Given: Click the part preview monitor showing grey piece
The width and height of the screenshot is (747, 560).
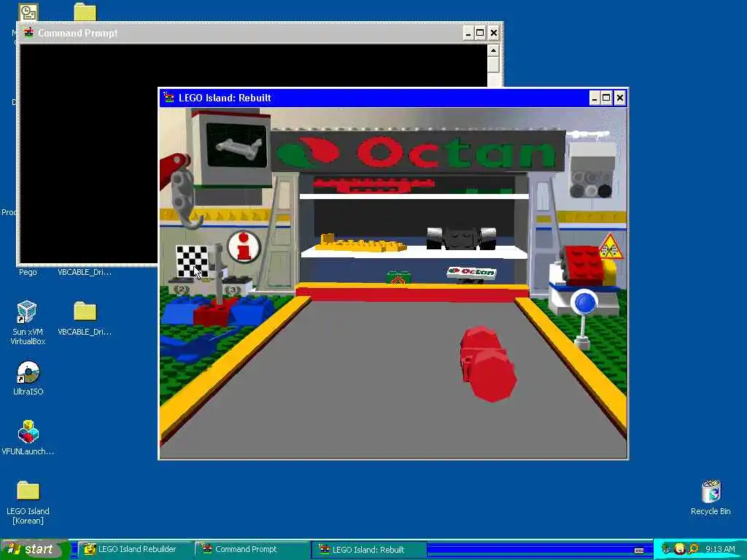Looking at the screenshot, I should tap(237, 145).
